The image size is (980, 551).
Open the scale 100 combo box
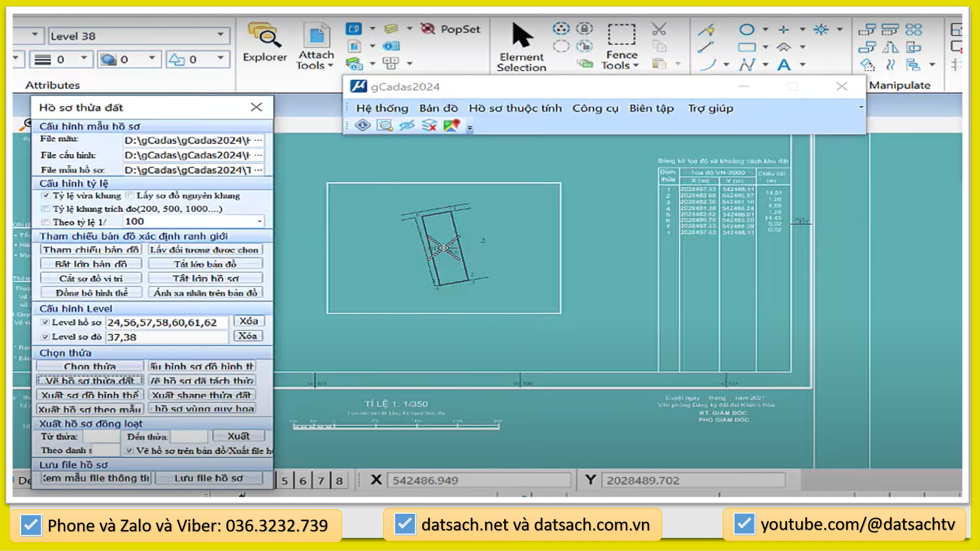(x=259, y=221)
